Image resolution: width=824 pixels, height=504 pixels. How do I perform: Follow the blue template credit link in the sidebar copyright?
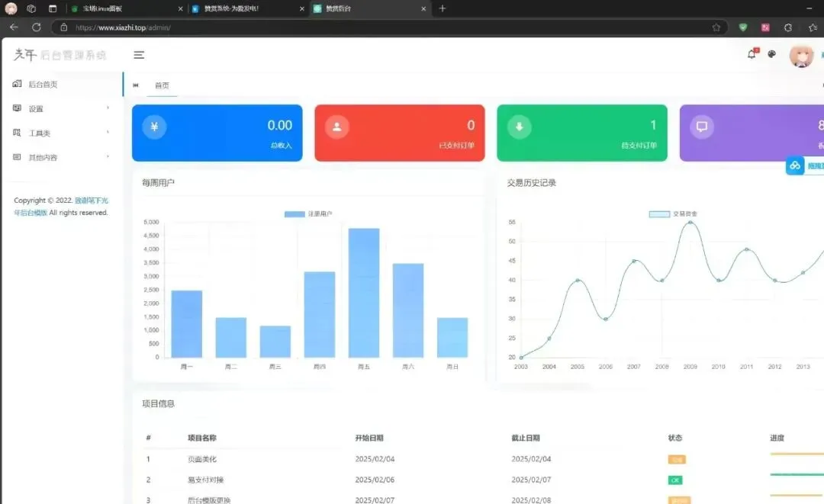click(61, 207)
